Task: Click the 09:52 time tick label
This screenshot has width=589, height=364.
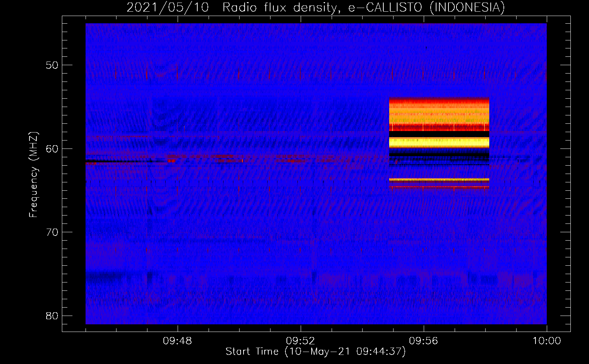Action: point(300,341)
